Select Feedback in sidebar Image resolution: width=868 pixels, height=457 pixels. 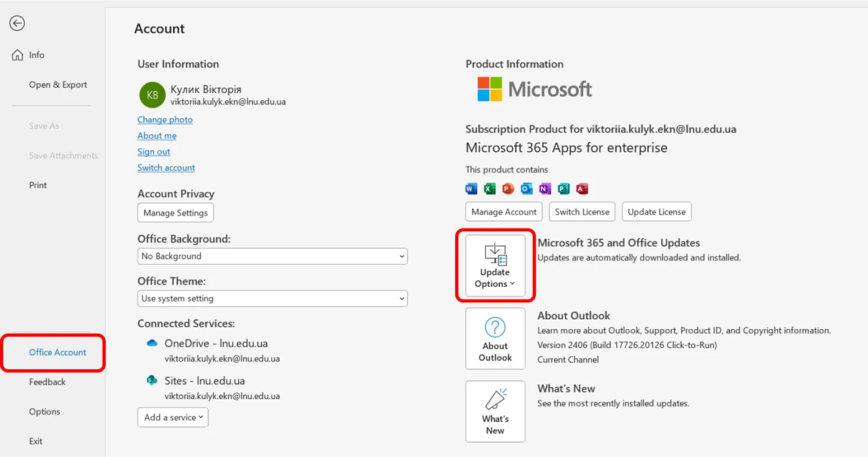click(47, 382)
